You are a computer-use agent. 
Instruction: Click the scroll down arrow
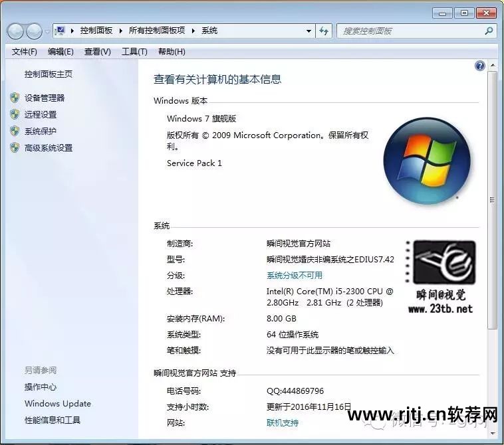pos(492,434)
